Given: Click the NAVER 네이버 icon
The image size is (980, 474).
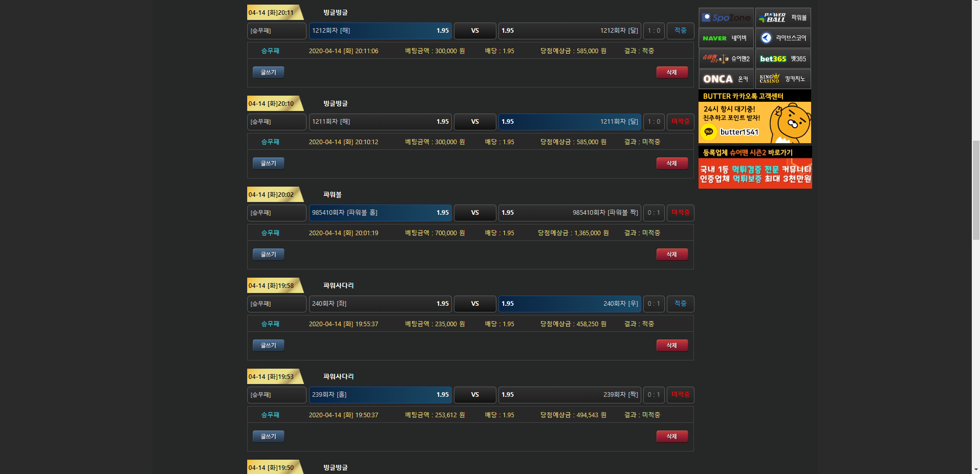Looking at the screenshot, I should pos(726,38).
